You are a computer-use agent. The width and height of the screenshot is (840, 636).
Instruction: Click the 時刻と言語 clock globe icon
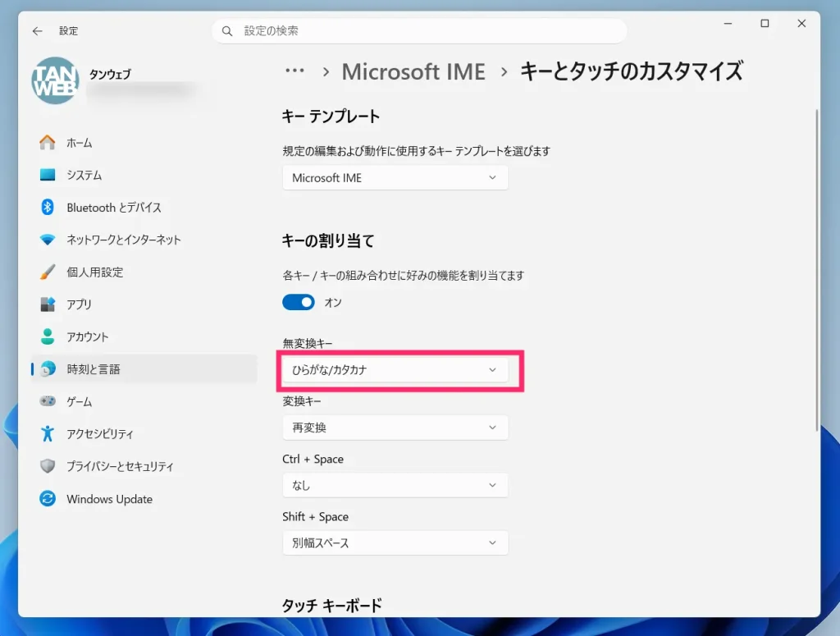pyautogui.click(x=47, y=368)
